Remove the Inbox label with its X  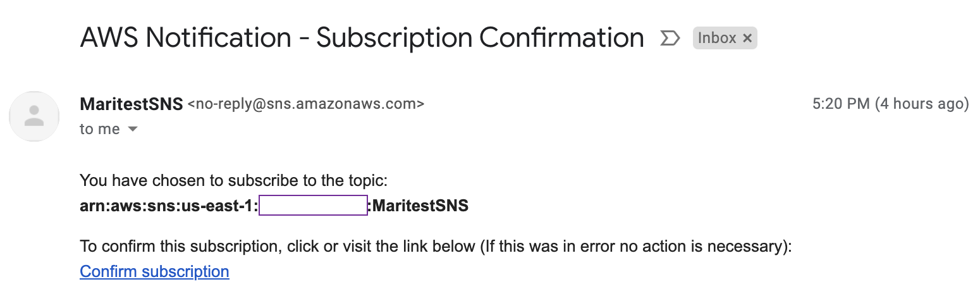pyautogui.click(x=747, y=39)
